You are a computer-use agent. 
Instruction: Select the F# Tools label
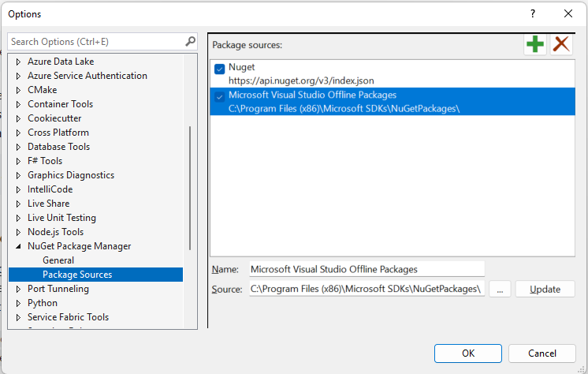click(x=45, y=161)
